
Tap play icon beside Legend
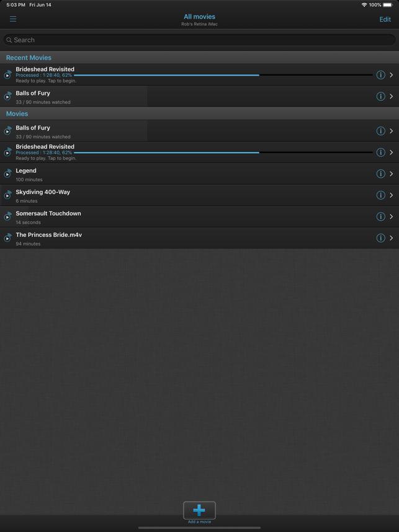[8, 174]
